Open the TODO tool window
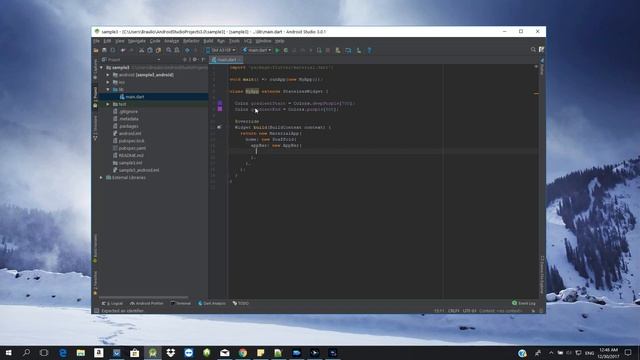This screenshot has height=360, width=640. tap(240, 303)
